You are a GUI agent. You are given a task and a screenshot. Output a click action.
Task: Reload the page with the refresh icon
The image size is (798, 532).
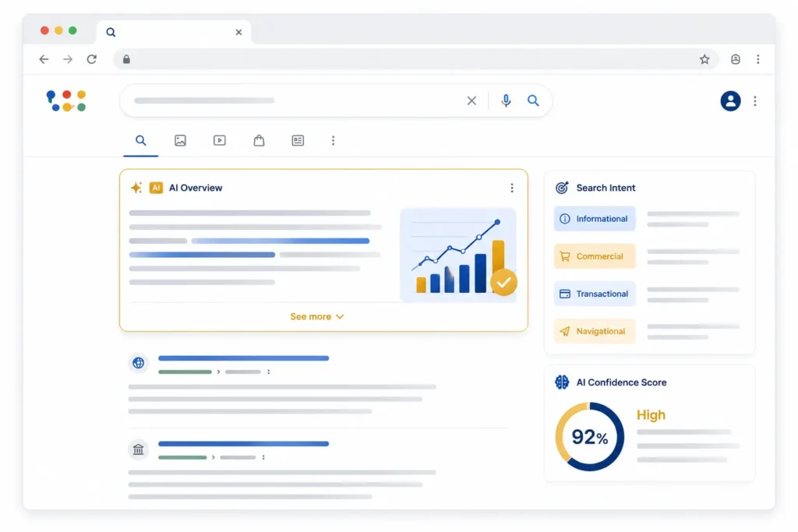click(92, 59)
